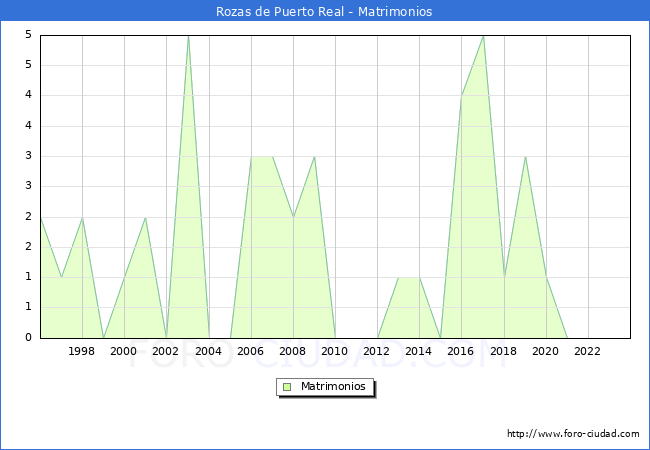Click the 2000 x-axis label
The width and height of the screenshot is (650, 450).
click(x=124, y=351)
